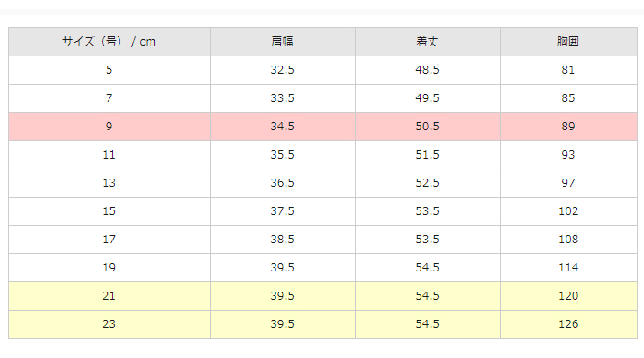Click the 50.5 length cell in pink row
Image resolution: width=644 pixels, height=358 pixels.
tap(428, 127)
